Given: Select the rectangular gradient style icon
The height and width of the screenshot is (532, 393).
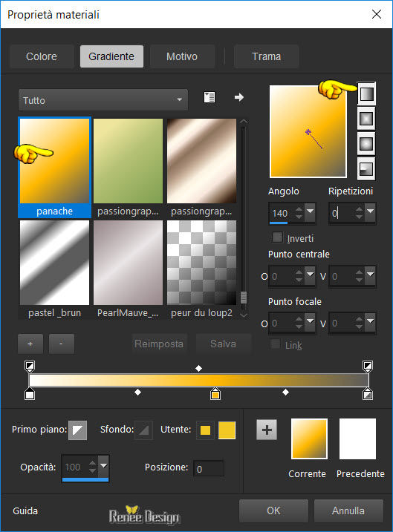Looking at the screenshot, I should coord(366,119).
